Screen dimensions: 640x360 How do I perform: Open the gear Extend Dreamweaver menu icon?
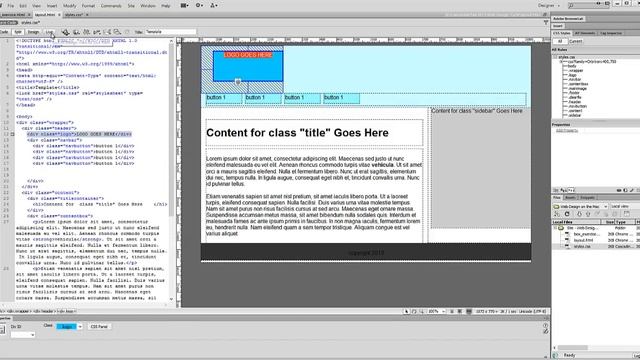199,5
